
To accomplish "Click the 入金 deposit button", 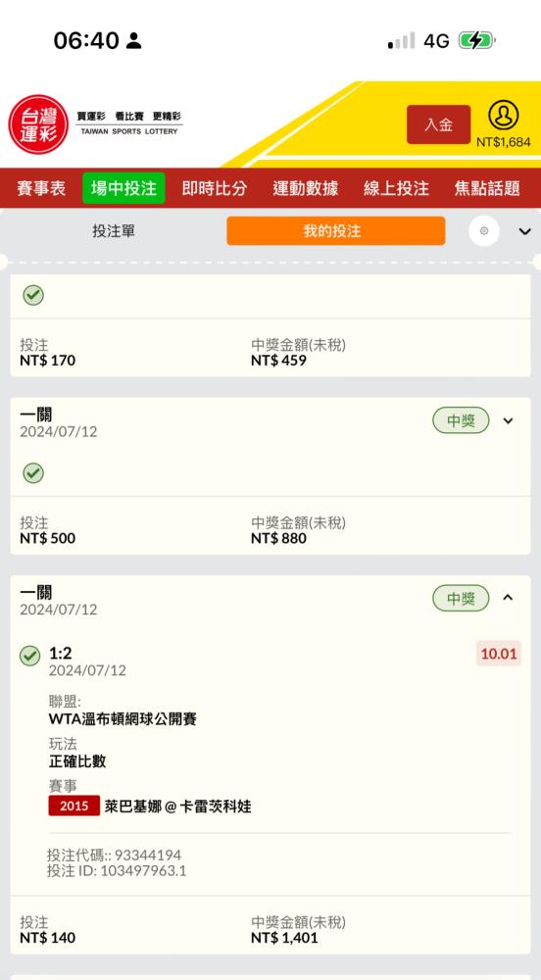I will [x=438, y=124].
